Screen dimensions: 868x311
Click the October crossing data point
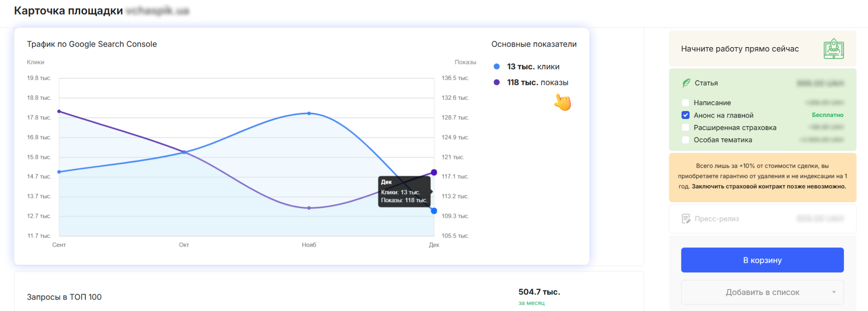184,152
